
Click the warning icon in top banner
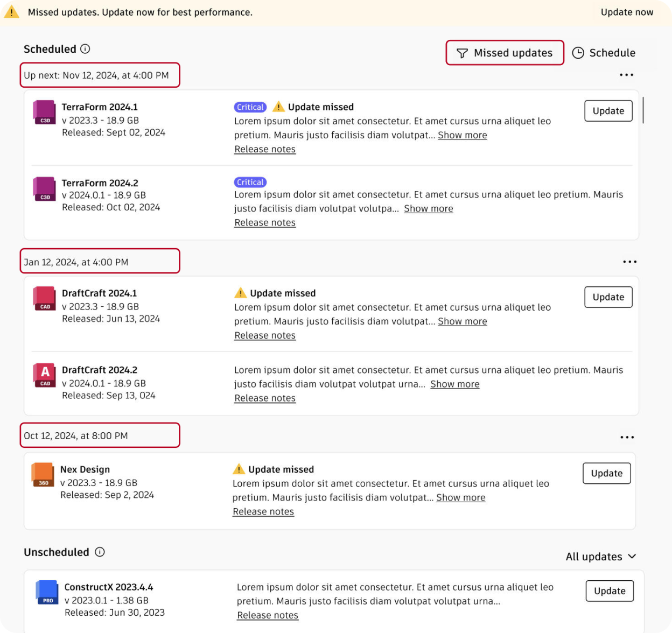pyautogui.click(x=11, y=12)
